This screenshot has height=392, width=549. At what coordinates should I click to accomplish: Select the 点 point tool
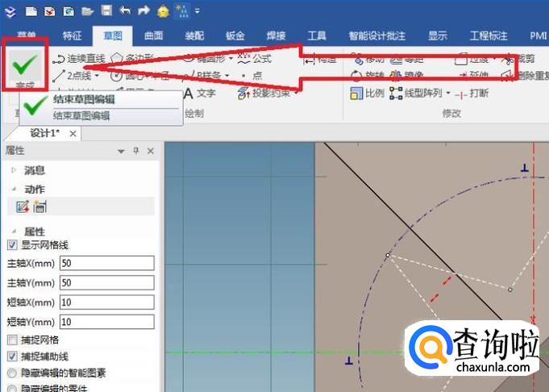(252, 75)
